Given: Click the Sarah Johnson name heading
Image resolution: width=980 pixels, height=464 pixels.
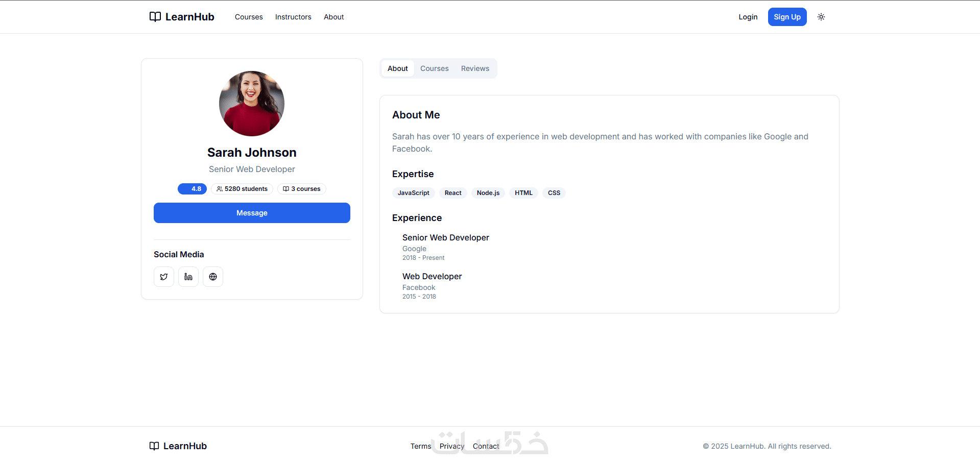Looking at the screenshot, I should (x=252, y=153).
